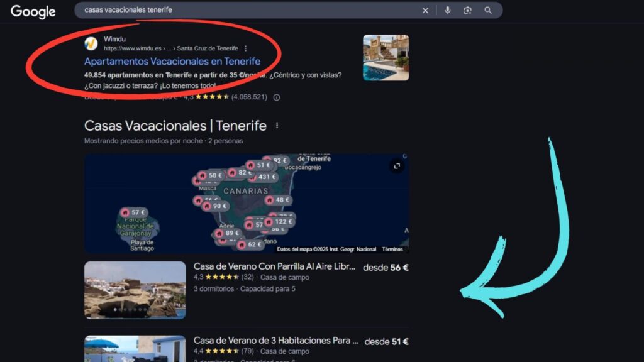Viewport: 644px width, 362px height.
Task: Select the 90 € map pin
Action: tap(216, 206)
